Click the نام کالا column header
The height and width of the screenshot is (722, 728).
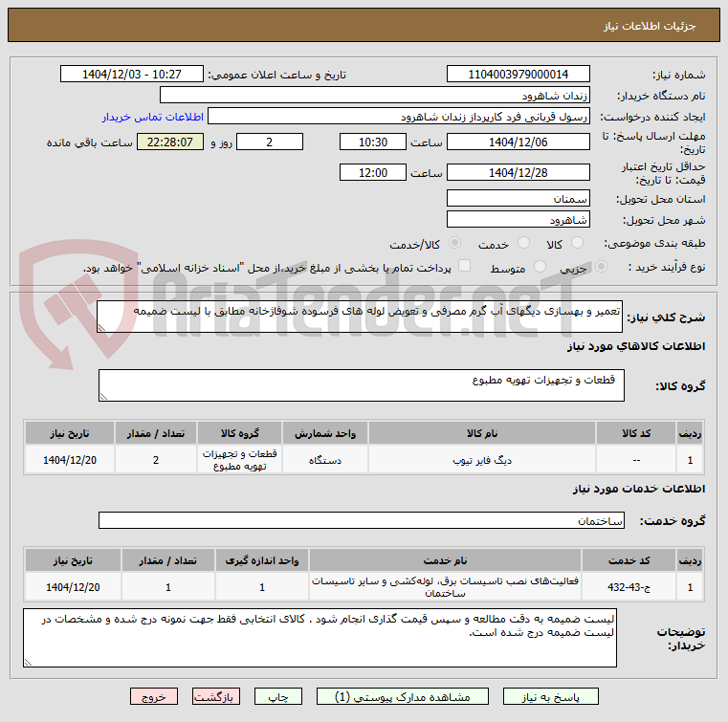point(482,433)
